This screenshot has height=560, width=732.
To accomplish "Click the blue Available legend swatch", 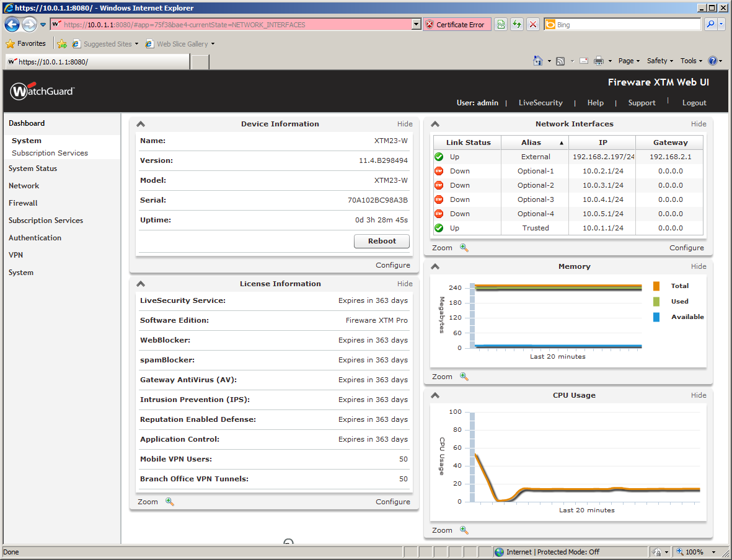I will click(x=656, y=317).
